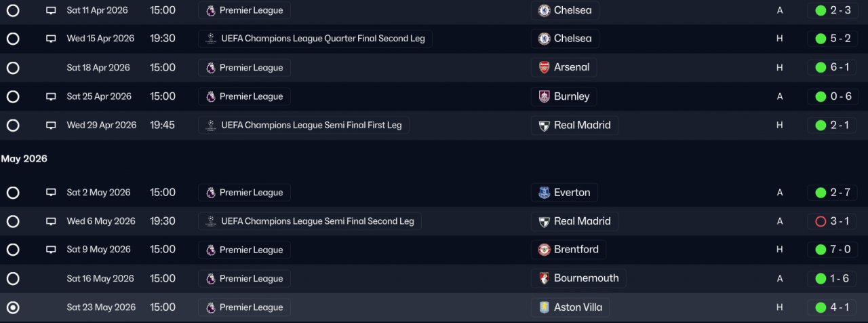Click the May 2026 month header
This screenshot has width=868, height=323.
[x=24, y=159]
